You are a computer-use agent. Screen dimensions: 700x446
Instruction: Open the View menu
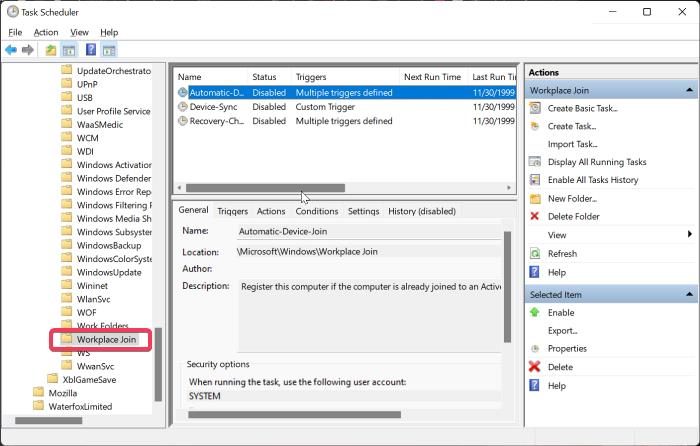tap(79, 32)
